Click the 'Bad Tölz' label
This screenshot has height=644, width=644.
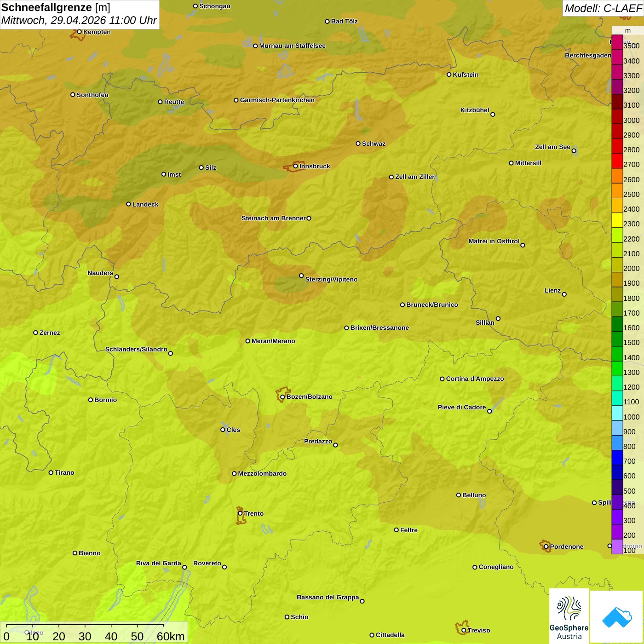(x=344, y=21)
